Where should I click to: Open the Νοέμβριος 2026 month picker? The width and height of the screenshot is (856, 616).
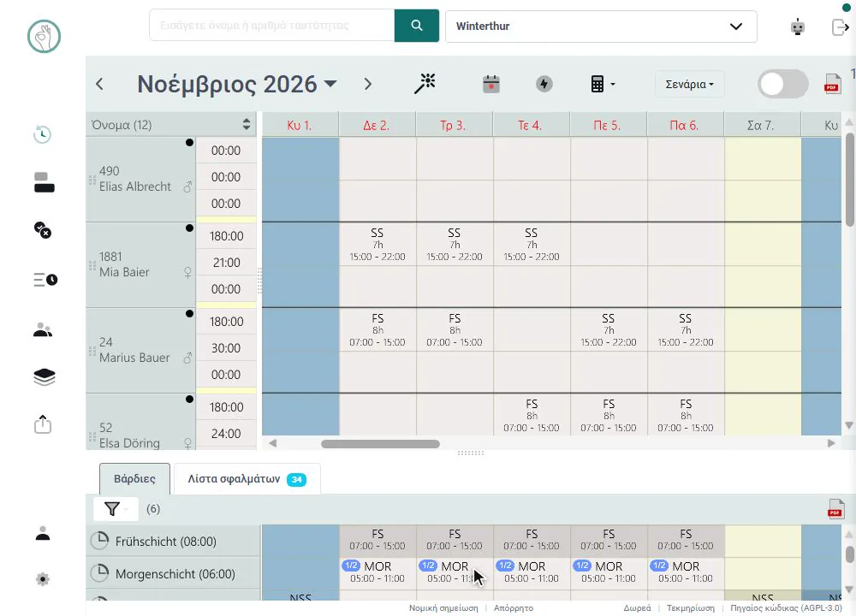click(236, 84)
